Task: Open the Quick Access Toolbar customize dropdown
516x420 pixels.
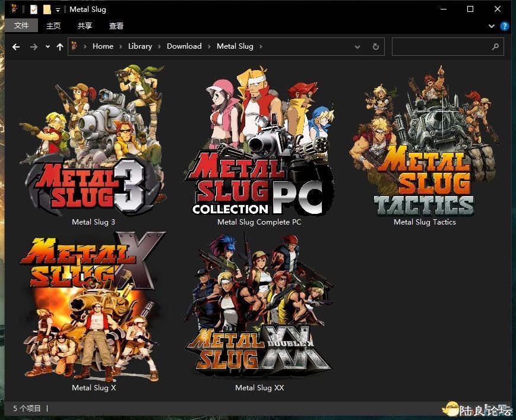Action: (x=58, y=10)
